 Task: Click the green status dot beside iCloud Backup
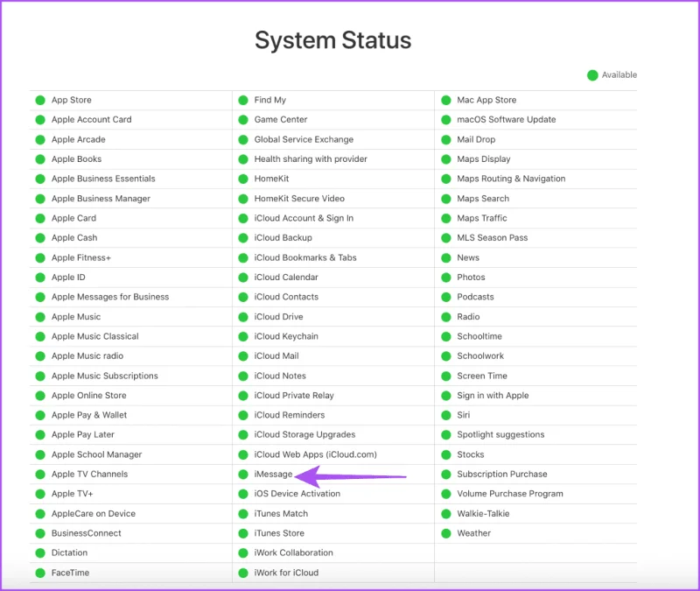pyautogui.click(x=243, y=238)
